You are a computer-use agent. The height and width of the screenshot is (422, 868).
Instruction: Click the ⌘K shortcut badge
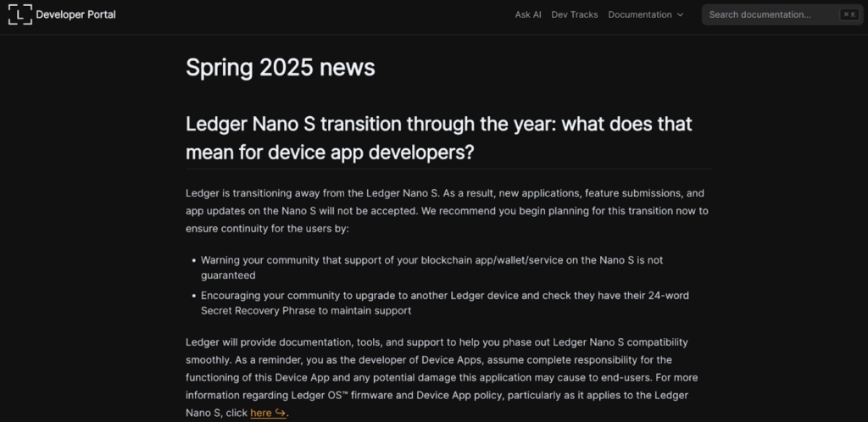848,14
